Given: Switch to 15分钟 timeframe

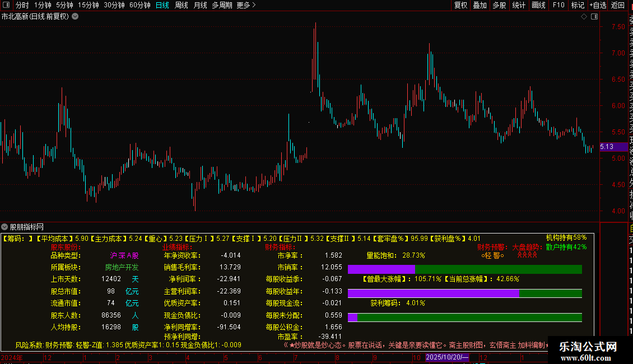Looking at the screenshot, I should pyautogui.click(x=88, y=5).
